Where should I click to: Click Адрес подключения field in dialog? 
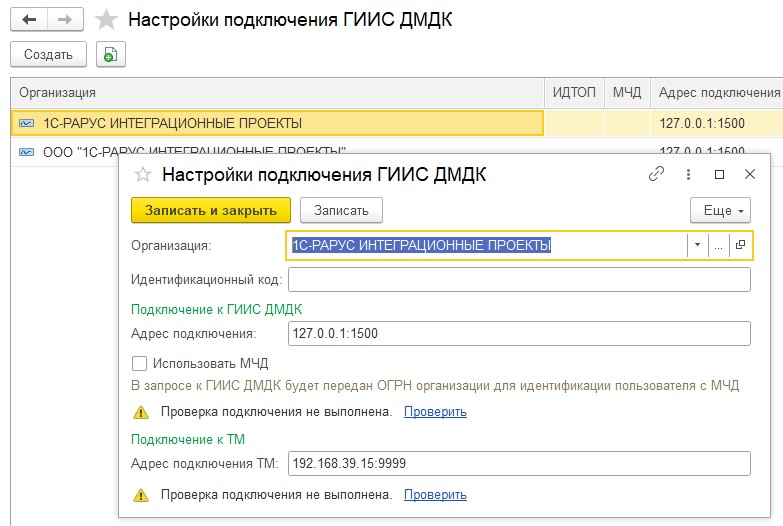pyautogui.click(x=519, y=333)
